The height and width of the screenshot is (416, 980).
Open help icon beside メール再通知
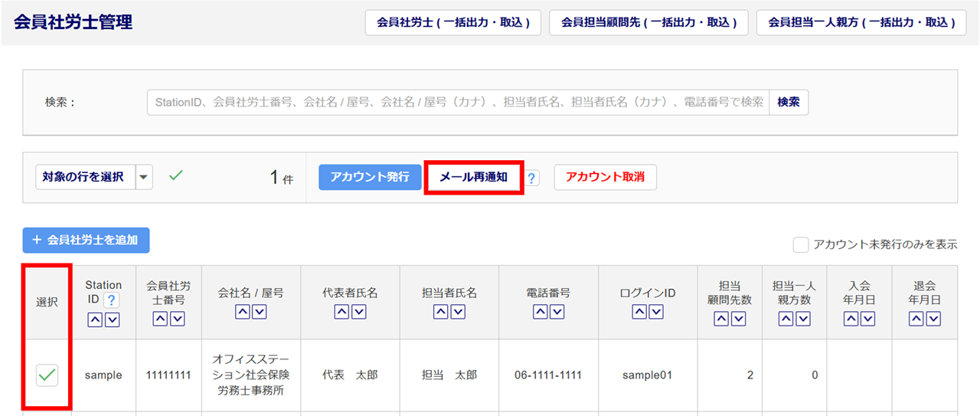tap(532, 178)
